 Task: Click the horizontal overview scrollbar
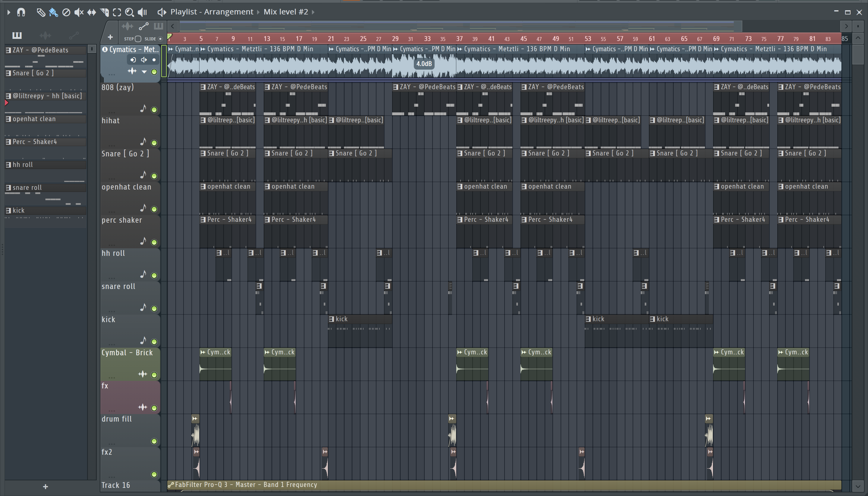[x=460, y=26]
